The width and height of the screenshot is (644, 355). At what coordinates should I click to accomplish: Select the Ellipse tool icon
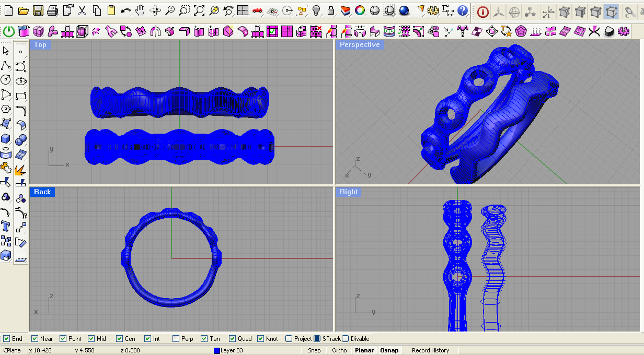point(20,80)
